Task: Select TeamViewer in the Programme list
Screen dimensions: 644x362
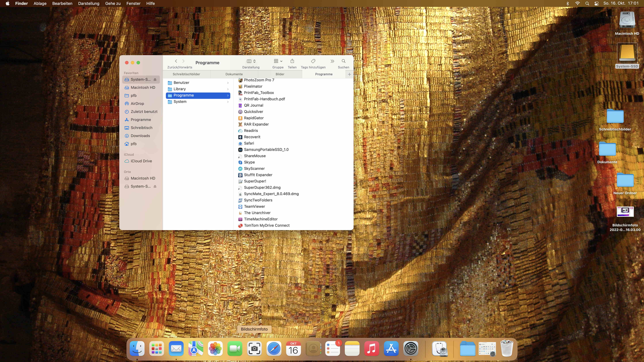Action: 254,206
